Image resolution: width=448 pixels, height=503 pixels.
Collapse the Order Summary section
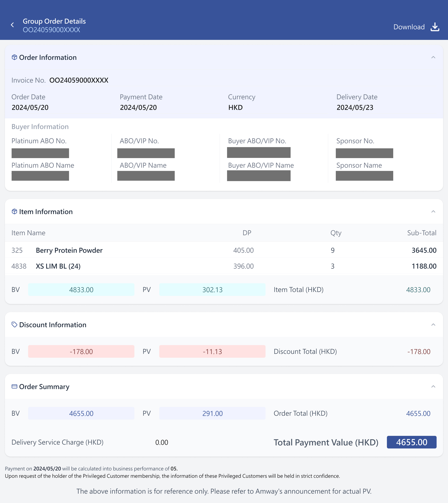[x=433, y=387]
